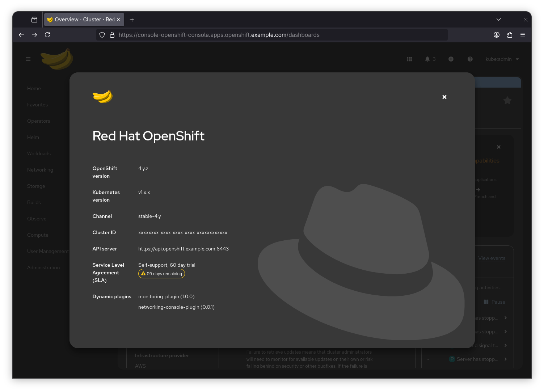Click the Firefox View icon

pos(34,20)
